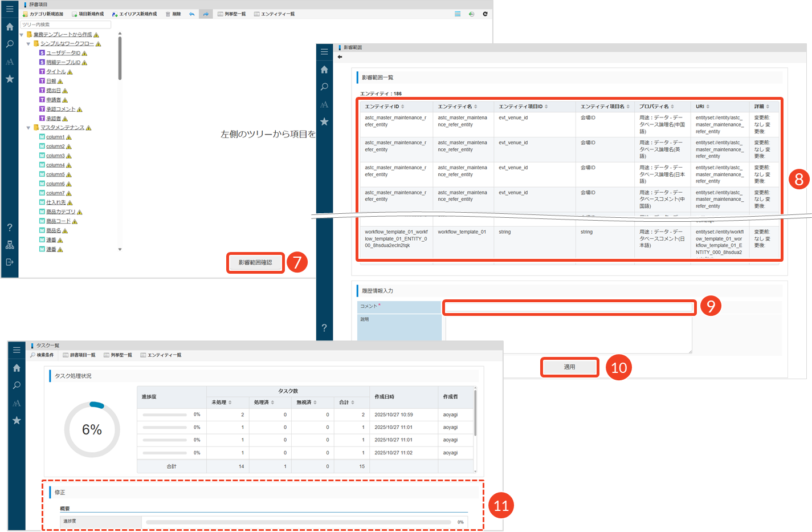The width and height of the screenshot is (812, 532).
Task: Collapse the 業務テンプレートから作成 tree node
Action: (x=22, y=35)
